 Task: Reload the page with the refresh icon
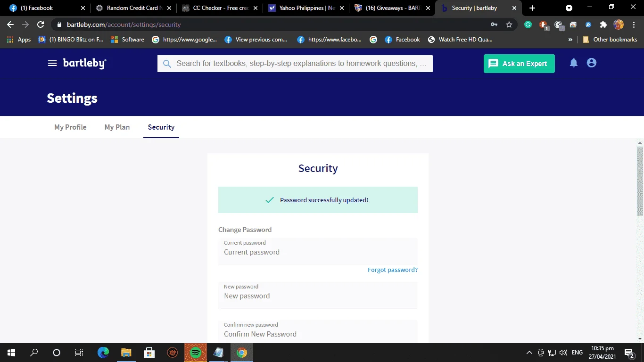(41, 25)
